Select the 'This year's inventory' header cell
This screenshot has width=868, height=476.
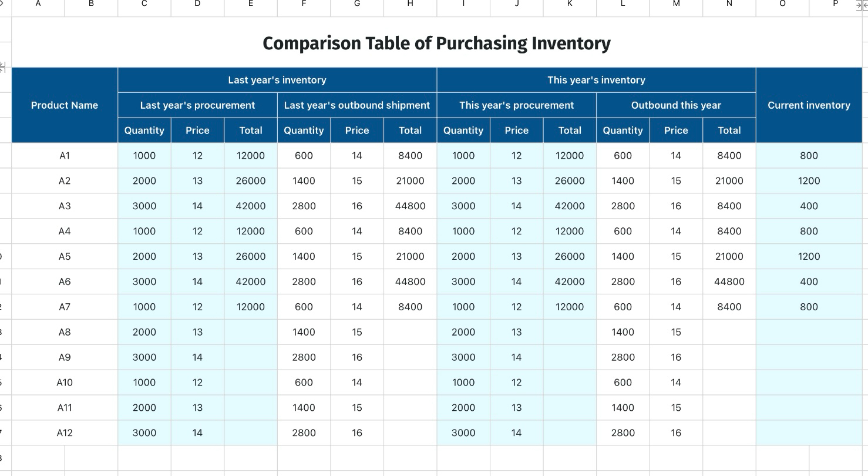596,80
